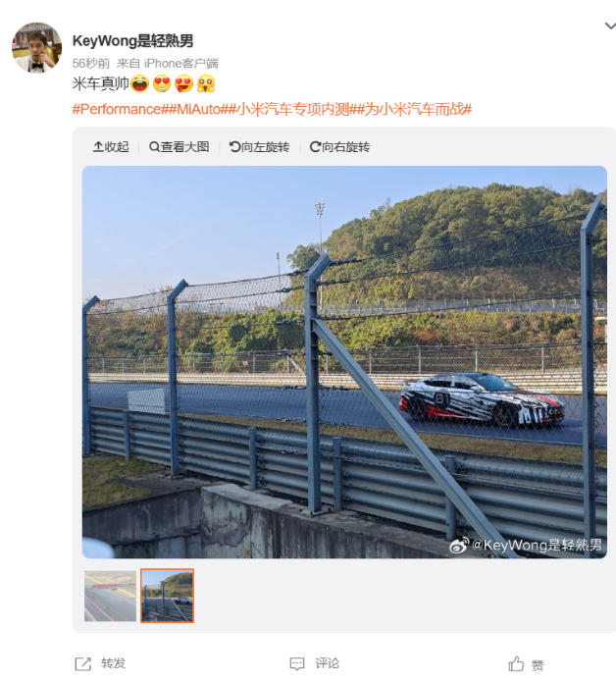Viewport: 616px width, 682px height.
Task: Select the highlighted second thumbnail
Action: (167, 596)
